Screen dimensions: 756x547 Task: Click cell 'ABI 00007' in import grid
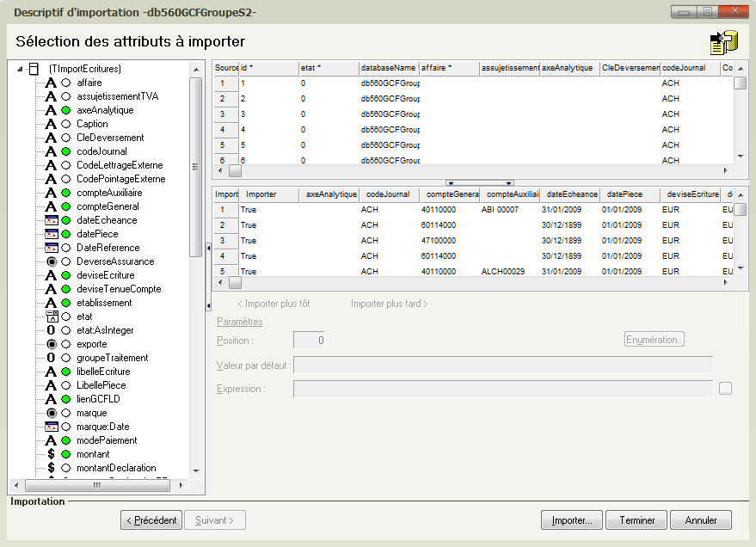[500, 210]
